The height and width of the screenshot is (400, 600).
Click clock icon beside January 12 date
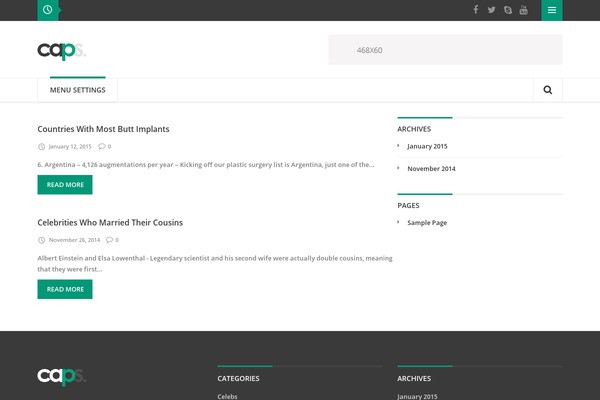tap(41, 147)
